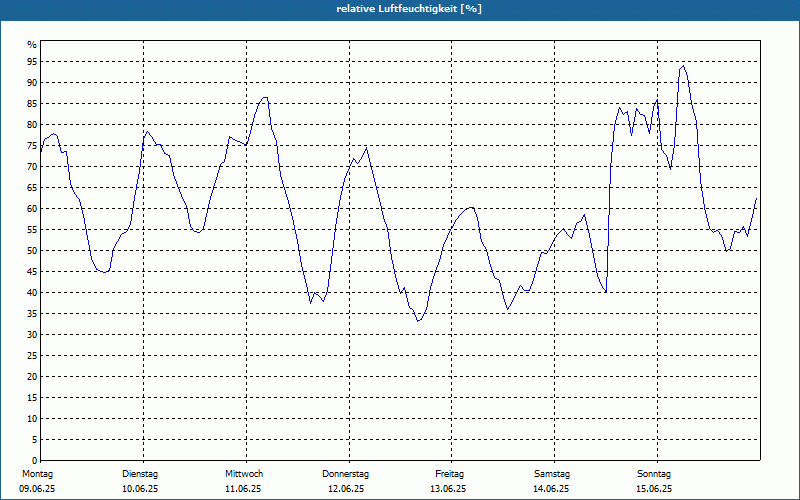Click the 90 value on the y-axis
The image size is (800, 500).
(32, 83)
